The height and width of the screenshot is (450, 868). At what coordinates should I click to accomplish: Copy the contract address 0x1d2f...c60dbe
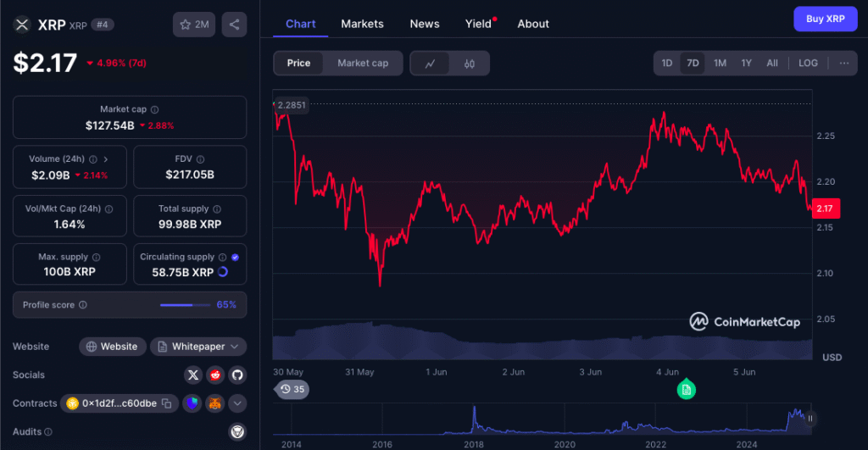click(167, 403)
